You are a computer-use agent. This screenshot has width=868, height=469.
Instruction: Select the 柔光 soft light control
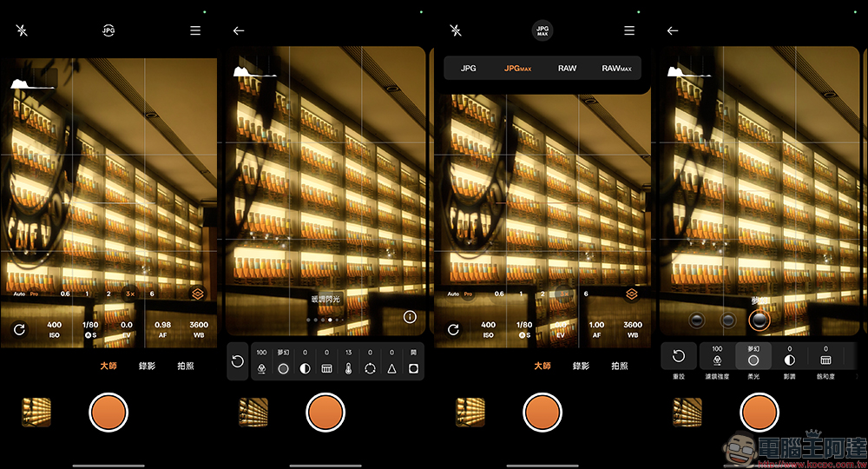click(753, 359)
